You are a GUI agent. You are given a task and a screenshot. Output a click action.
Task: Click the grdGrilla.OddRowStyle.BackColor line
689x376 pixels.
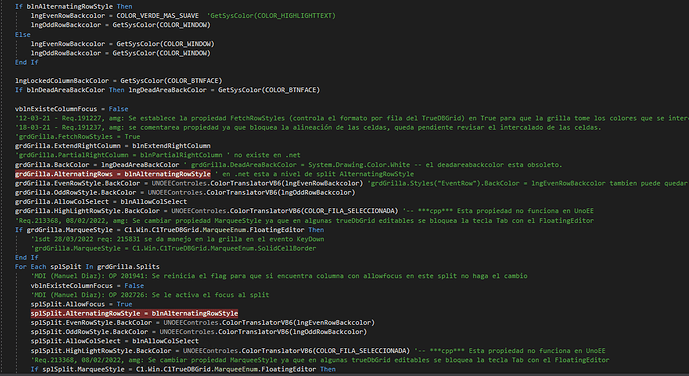click(185, 192)
